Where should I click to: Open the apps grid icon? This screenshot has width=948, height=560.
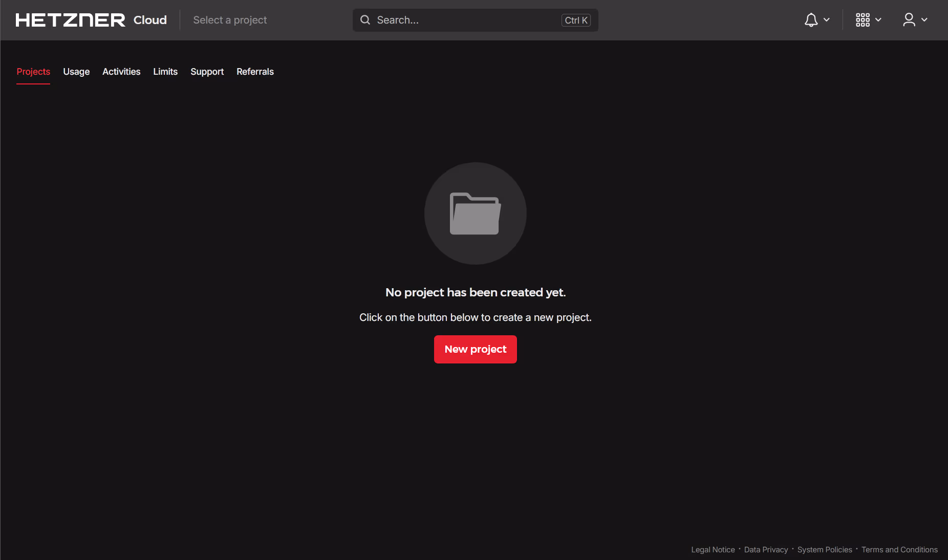pyautogui.click(x=863, y=20)
